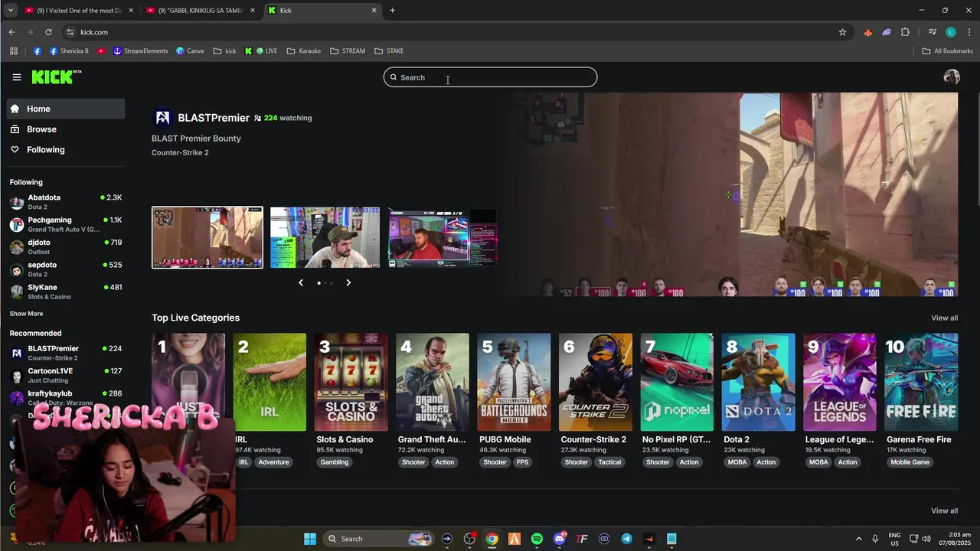980x551 pixels.
Task: Click the FPS tag under PUBG Mobile
Action: point(522,462)
